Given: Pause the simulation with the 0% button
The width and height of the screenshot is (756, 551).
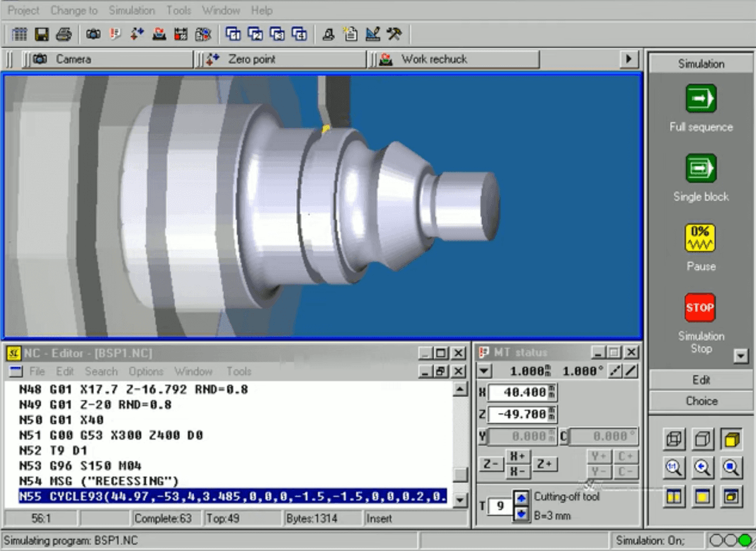Looking at the screenshot, I should coord(701,239).
